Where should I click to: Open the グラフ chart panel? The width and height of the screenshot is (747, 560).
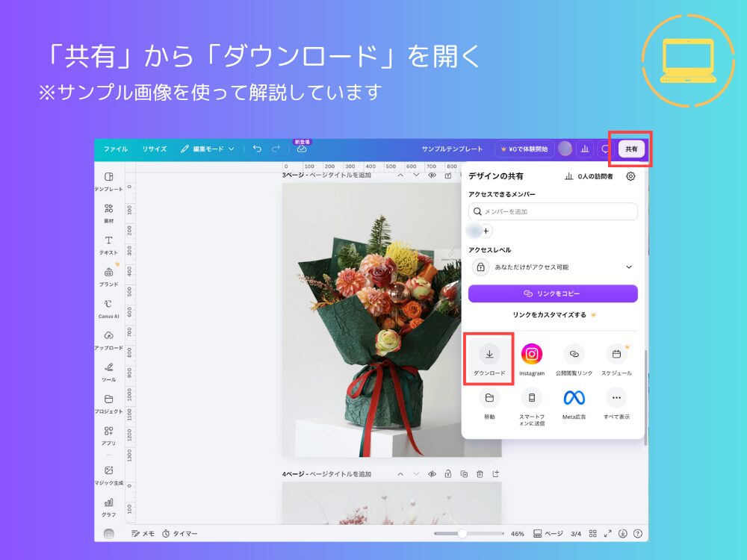point(108,507)
